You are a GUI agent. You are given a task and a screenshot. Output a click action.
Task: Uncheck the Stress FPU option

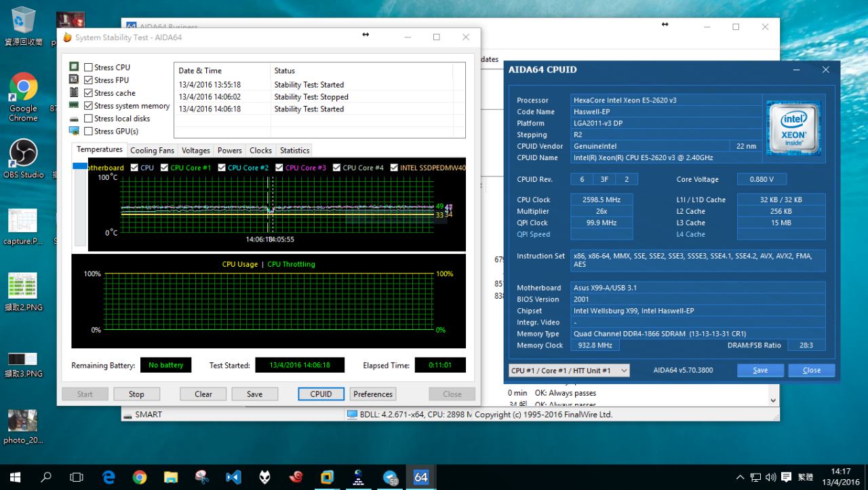point(88,80)
